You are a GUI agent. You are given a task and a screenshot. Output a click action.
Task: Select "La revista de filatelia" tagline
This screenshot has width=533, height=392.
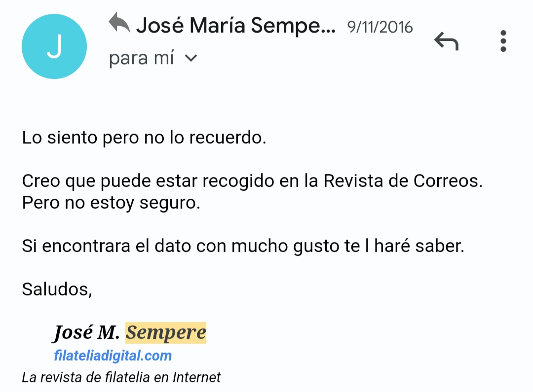[86, 377]
